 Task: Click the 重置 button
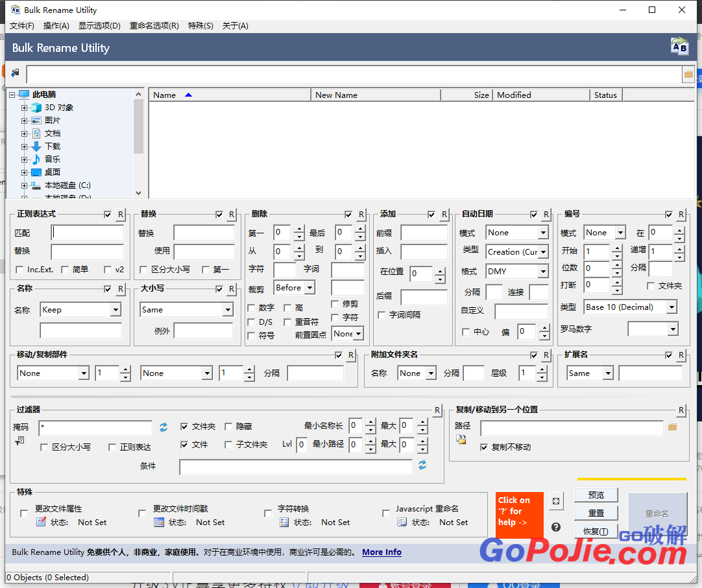596,513
